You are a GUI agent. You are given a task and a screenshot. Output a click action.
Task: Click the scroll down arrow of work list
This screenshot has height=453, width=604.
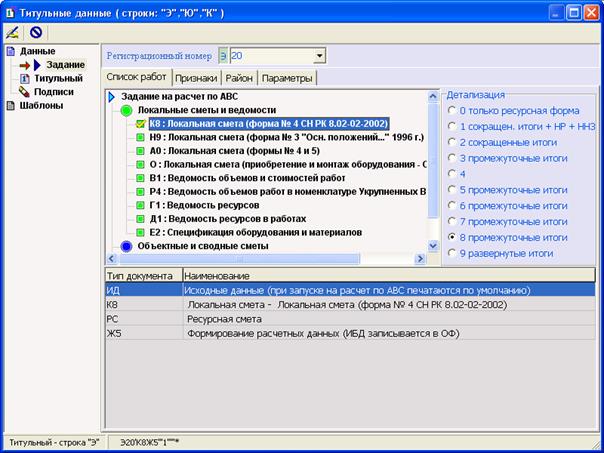(433, 246)
